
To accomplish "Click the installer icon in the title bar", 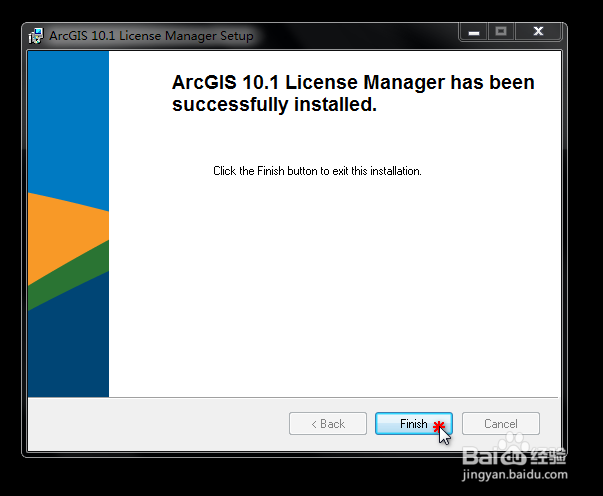I will 36,36.
